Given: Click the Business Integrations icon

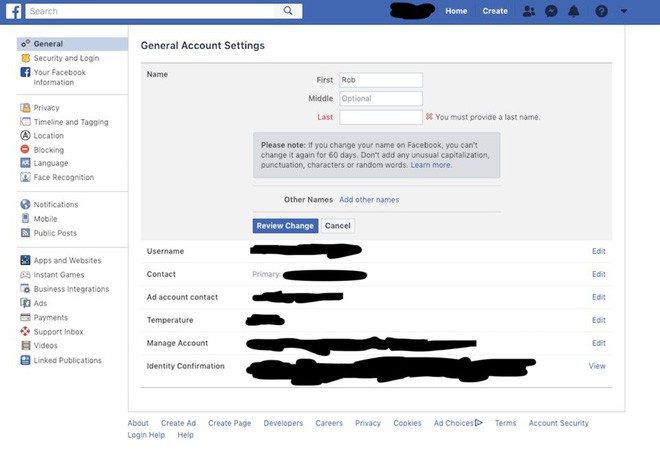Looking at the screenshot, I should [25, 289].
